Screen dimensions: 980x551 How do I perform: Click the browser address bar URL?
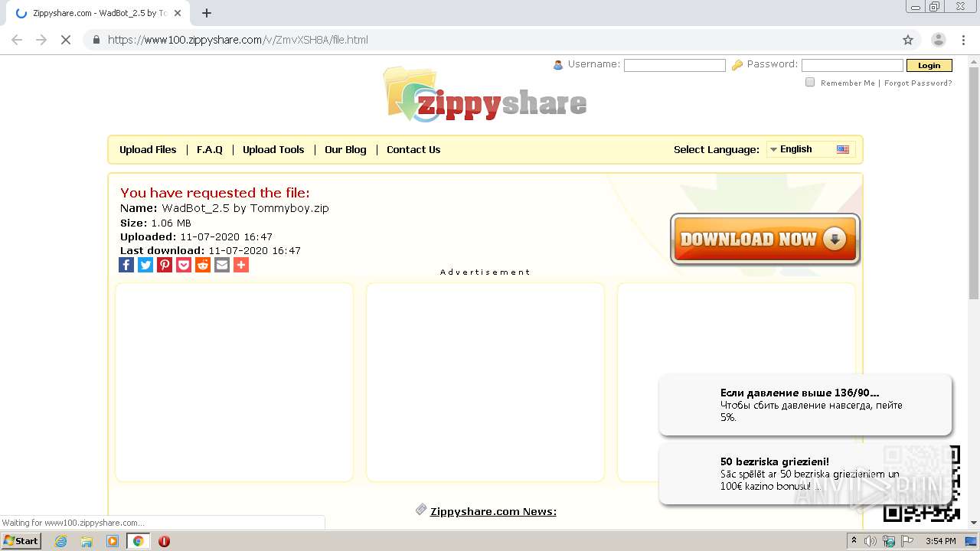(x=238, y=40)
